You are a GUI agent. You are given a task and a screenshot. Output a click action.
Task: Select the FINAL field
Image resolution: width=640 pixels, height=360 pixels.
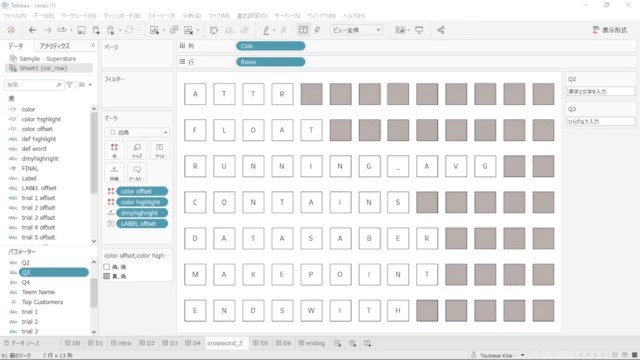30,169
